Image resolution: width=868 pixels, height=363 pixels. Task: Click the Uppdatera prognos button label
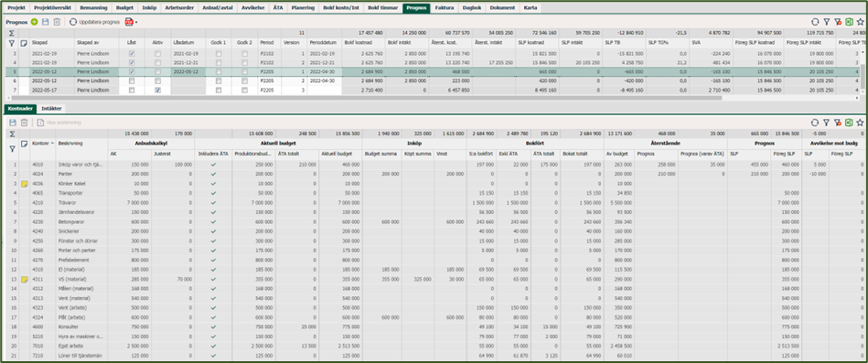point(99,22)
